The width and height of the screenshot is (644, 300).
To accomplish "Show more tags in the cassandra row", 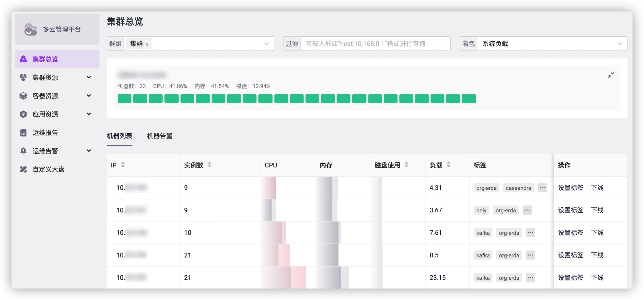I will point(542,188).
